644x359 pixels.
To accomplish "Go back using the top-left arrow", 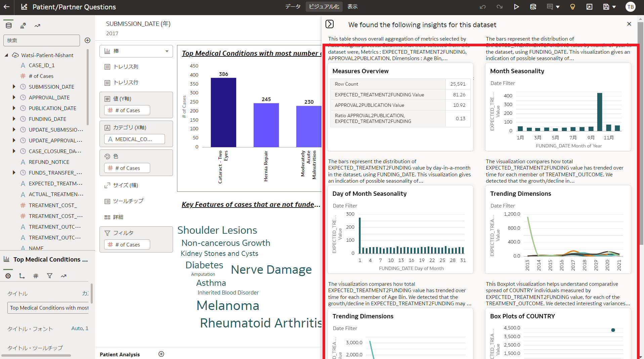I will (7, 7).
